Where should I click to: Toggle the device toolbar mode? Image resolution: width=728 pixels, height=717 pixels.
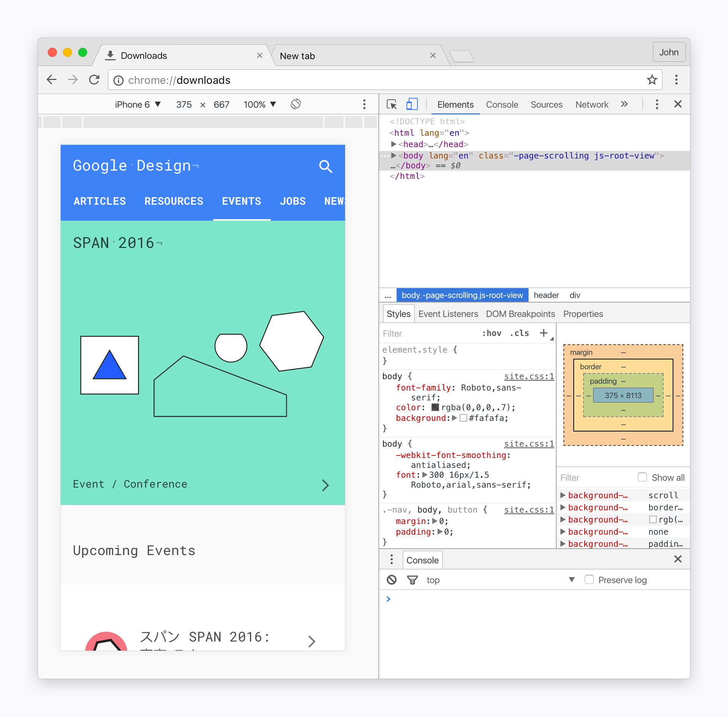[x=412, y=104]
